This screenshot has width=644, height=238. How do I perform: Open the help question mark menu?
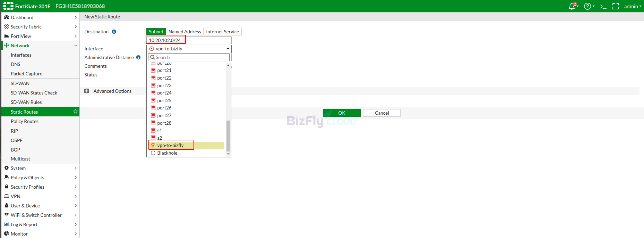click(588, 6)
